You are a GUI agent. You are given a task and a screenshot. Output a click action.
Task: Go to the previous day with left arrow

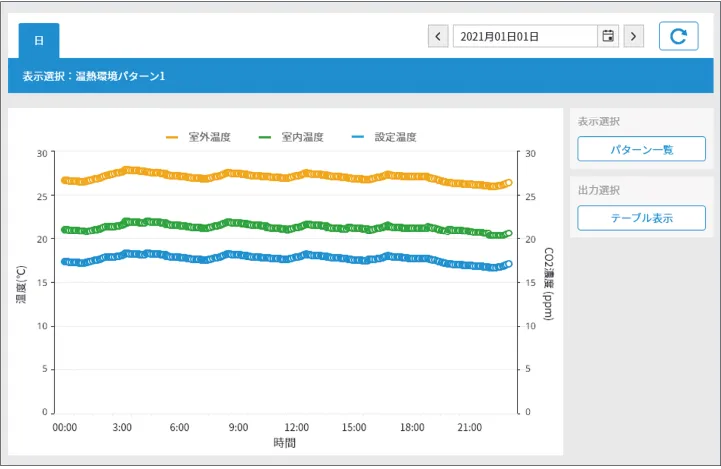tap(438, 37)
